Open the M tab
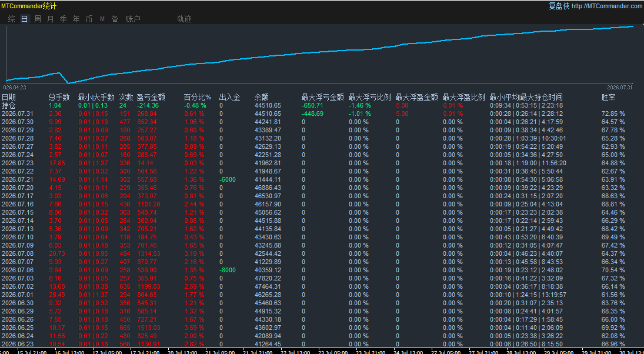Screen dimensions: 644x354 tap(102, 19)
